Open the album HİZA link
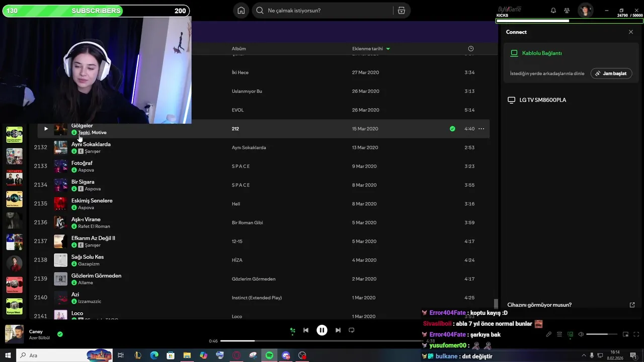 (237, 260)
